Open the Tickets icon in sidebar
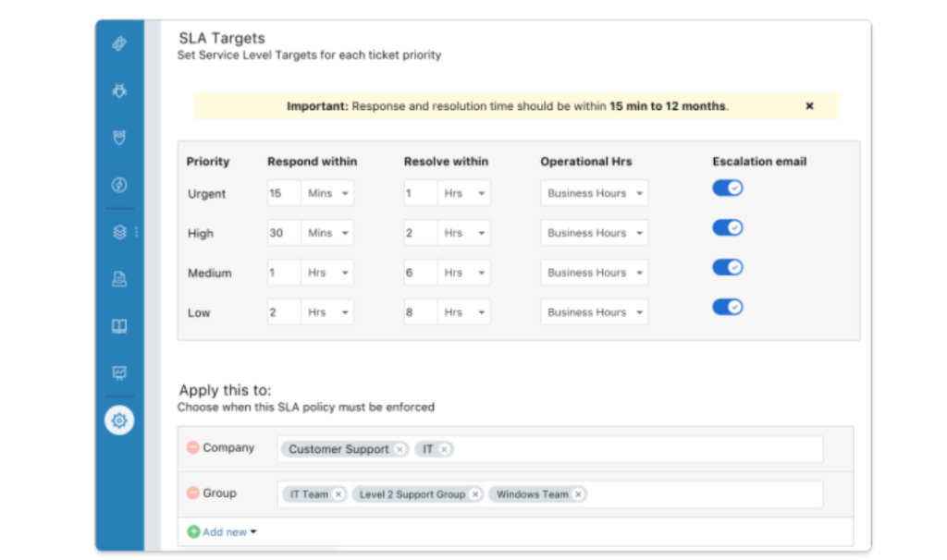Screen dimensions: 947x560 (x=119, y=44)
